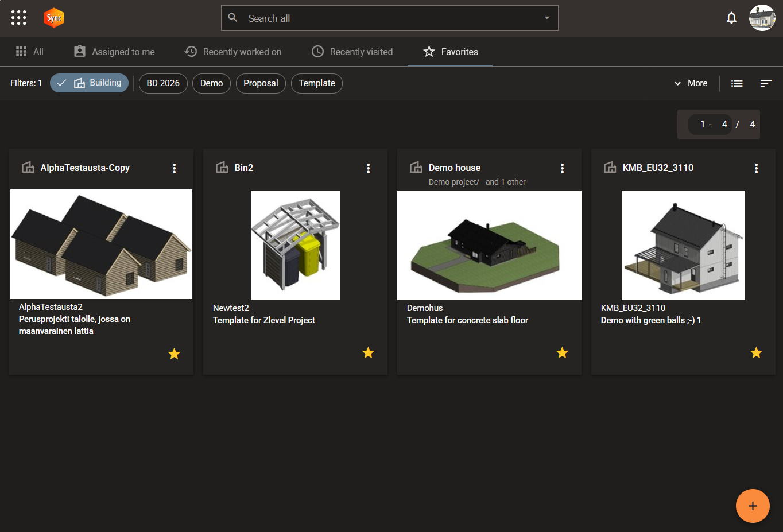Switch to list view
This screenshot has width=783, height=532.
(737, 83)
